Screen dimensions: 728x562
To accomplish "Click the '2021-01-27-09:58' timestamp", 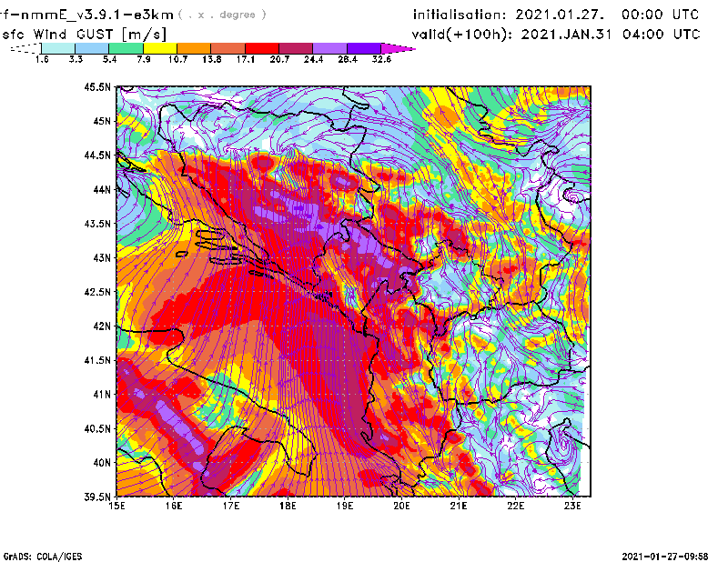I will pos(665,557).
